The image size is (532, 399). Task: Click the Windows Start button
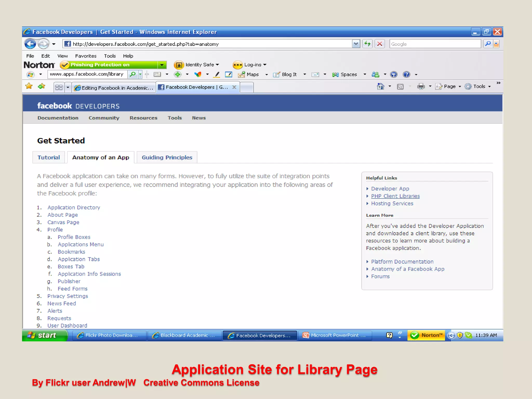coord(45,335)
